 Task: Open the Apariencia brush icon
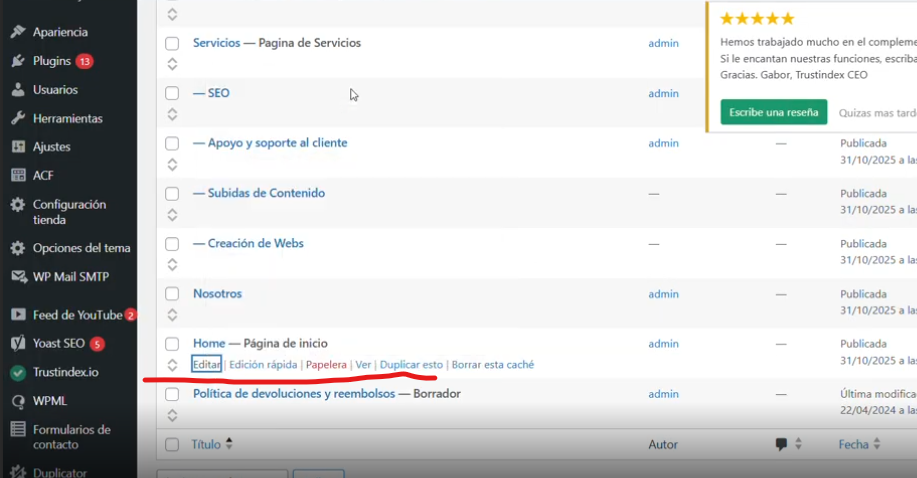click(18, 32)
